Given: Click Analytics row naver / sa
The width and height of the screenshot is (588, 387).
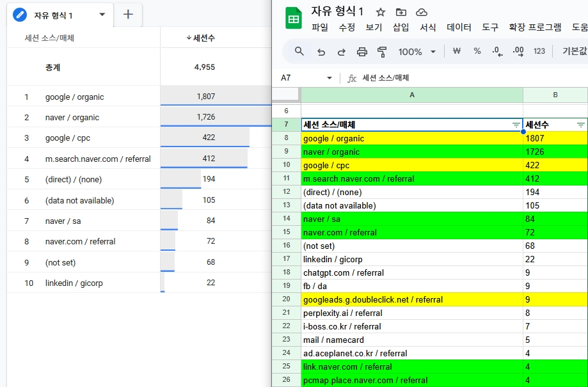Looking at the screenshot, I should [139, 221].
